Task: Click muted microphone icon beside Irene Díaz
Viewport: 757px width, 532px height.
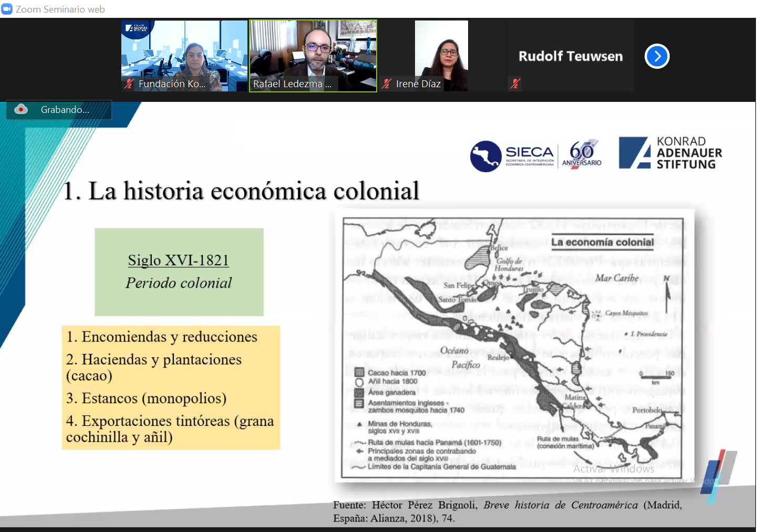Action: (x=387, y=84)
